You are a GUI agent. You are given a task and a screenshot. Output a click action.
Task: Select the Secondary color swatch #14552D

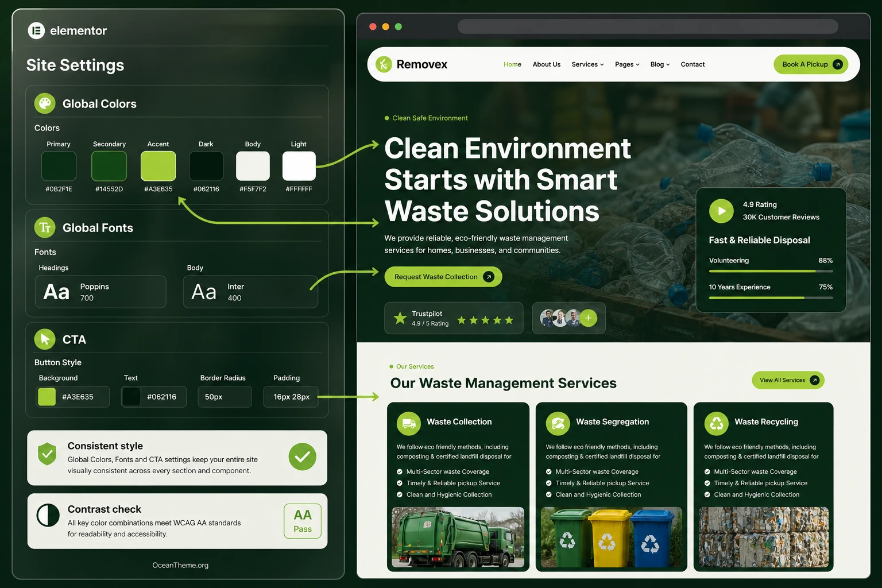pos(109,166)
